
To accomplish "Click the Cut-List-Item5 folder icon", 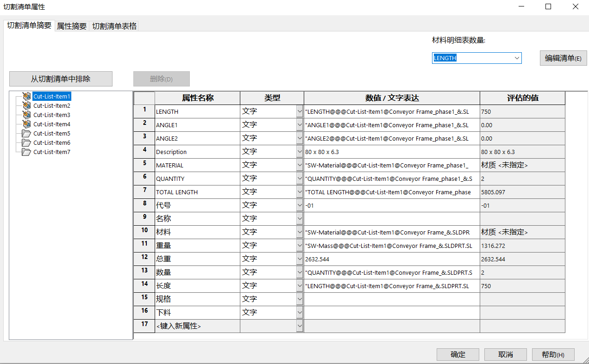I will point(26,134).
